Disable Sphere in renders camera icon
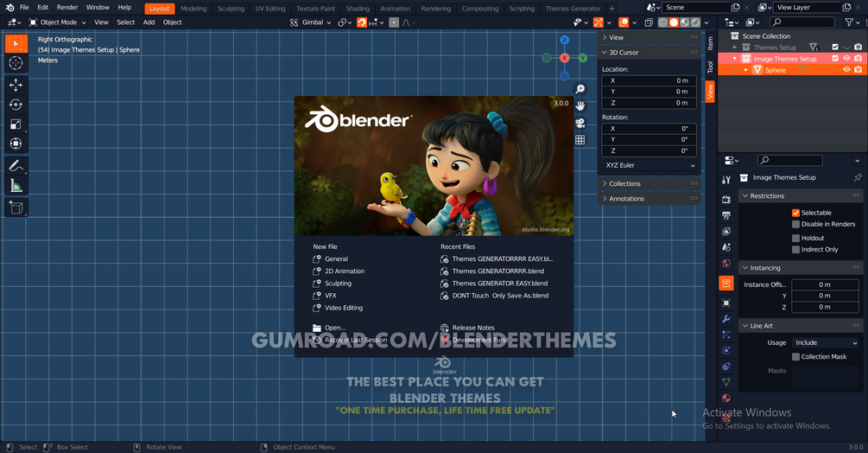868x453 pixels. [858, 70]
